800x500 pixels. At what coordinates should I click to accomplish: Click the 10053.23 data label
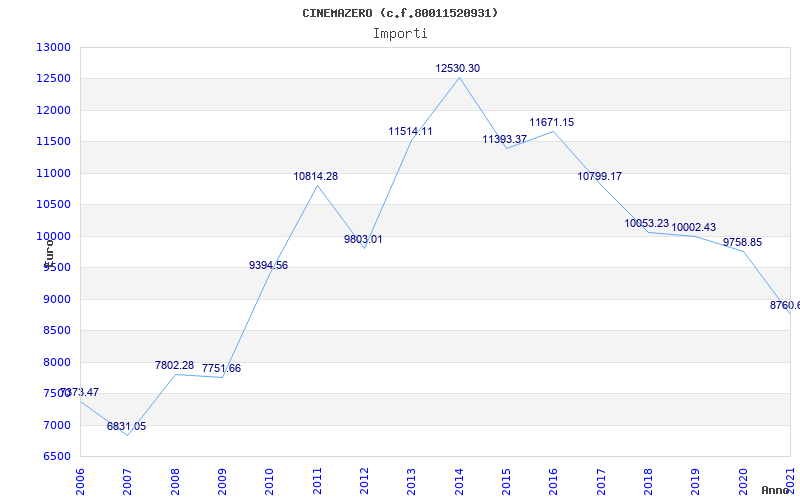point(646,223)
